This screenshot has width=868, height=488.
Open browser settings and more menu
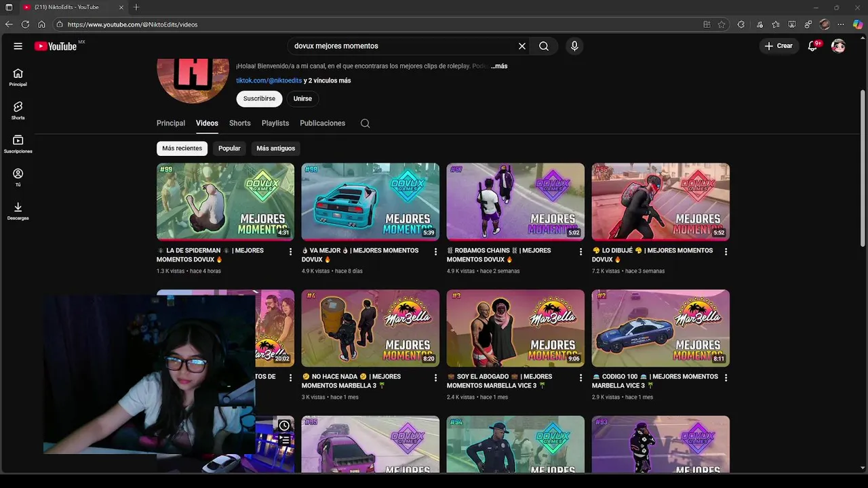[841, 24]
